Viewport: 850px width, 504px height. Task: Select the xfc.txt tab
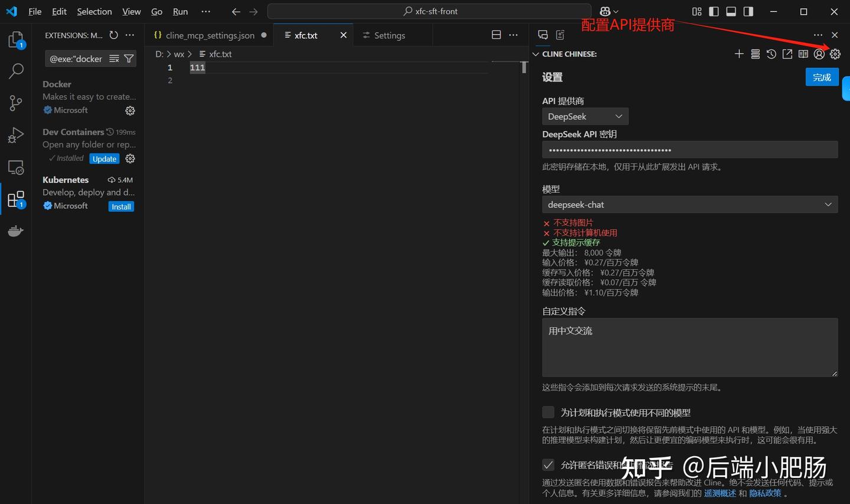[306, 35]
